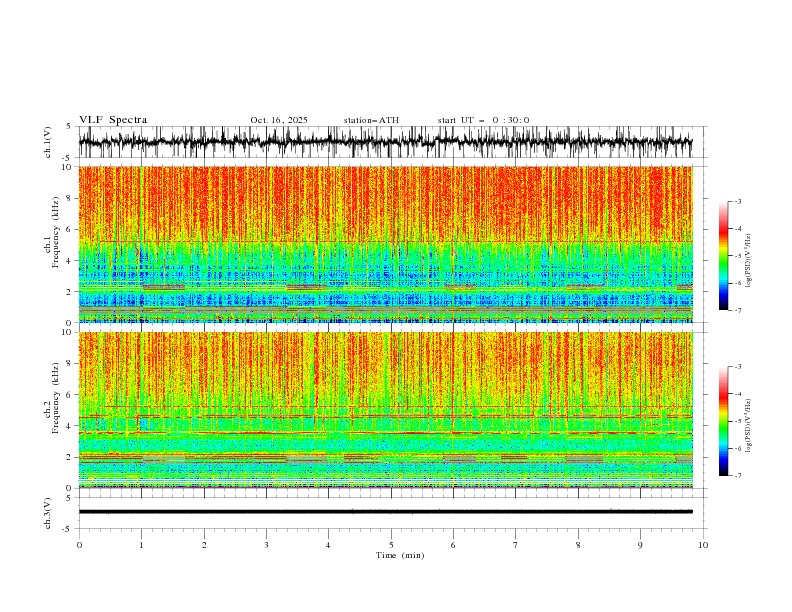
Task: Click time axis tick label '3'
Action: coord(266,545)
